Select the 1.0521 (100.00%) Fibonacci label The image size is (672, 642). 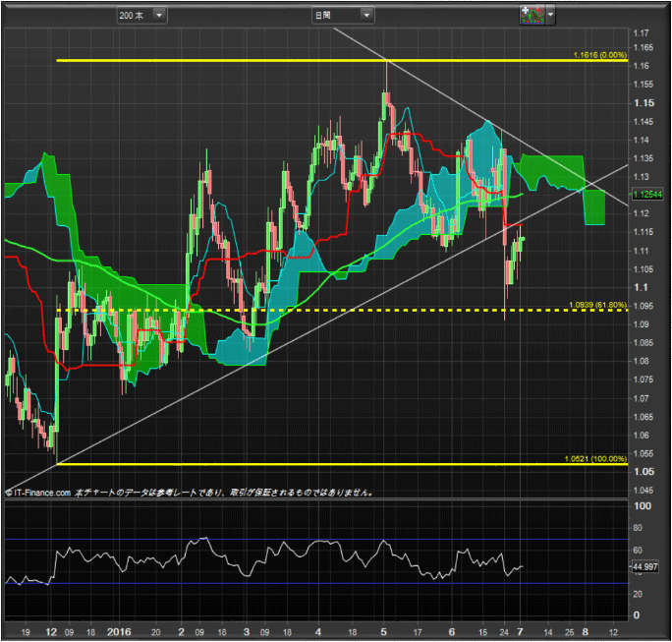(595, 459)
